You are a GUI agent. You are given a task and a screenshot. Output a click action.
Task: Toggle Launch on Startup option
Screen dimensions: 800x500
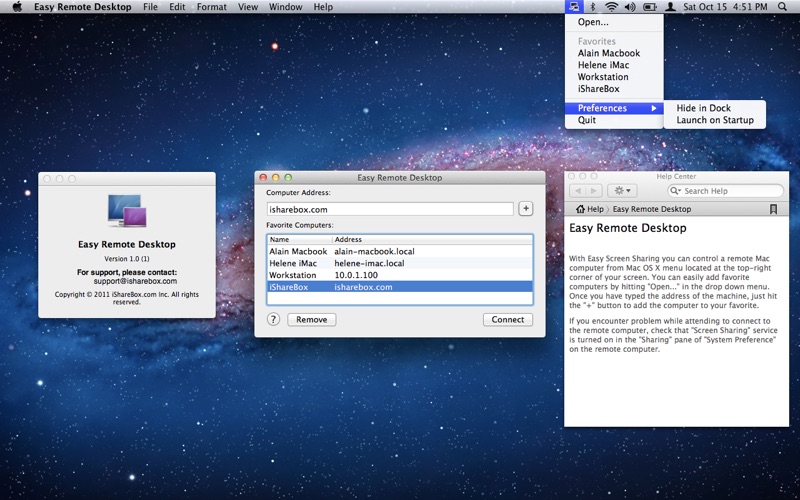click(714, 120)
